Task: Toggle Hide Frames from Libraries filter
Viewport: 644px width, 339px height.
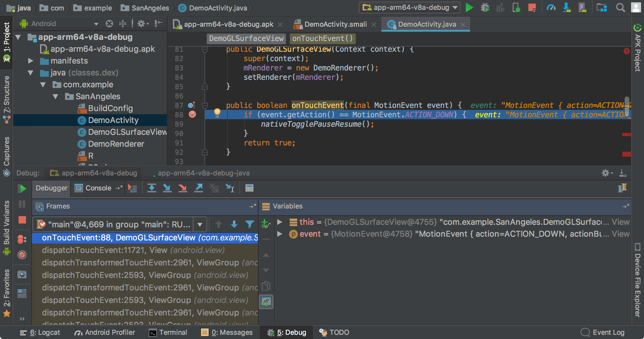Action: (250, 224)
